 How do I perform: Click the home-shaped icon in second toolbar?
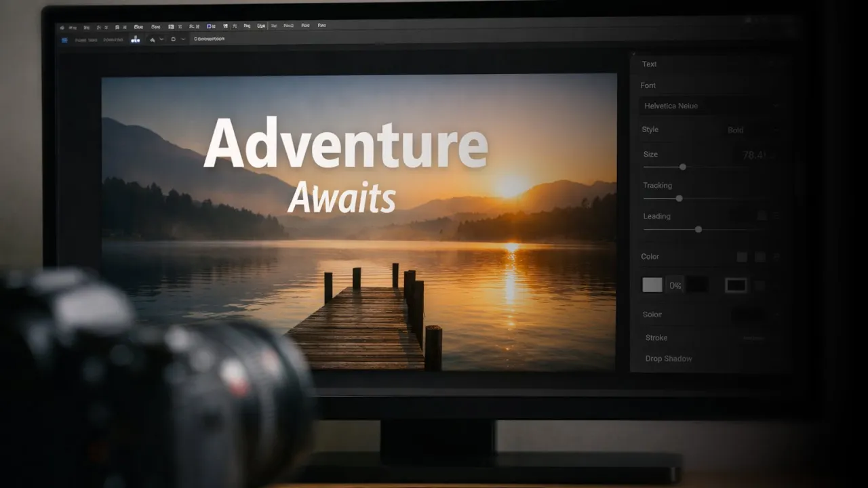[x=152, y=40]
